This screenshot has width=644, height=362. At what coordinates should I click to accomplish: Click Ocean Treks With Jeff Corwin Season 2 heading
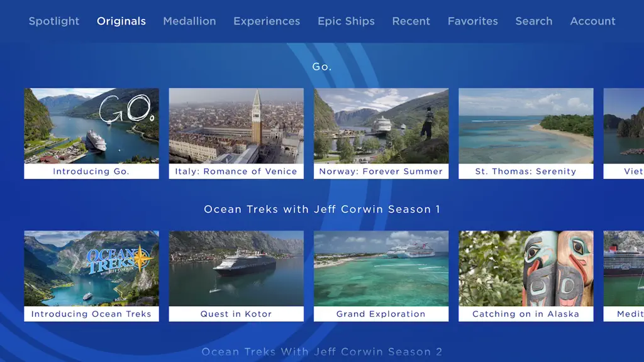coord(322,352)
